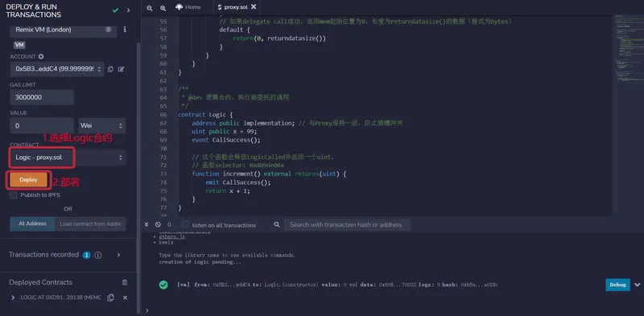Image resolution: width=644 pixels, height=316 pixels.
Task: Click the orange Deploy button
Action: (28, 180)
